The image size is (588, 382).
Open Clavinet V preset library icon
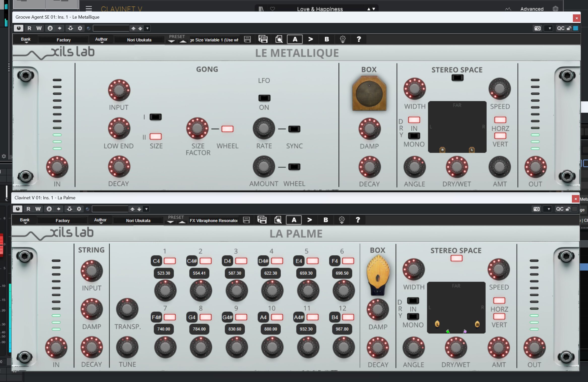(x=261, y=9)
